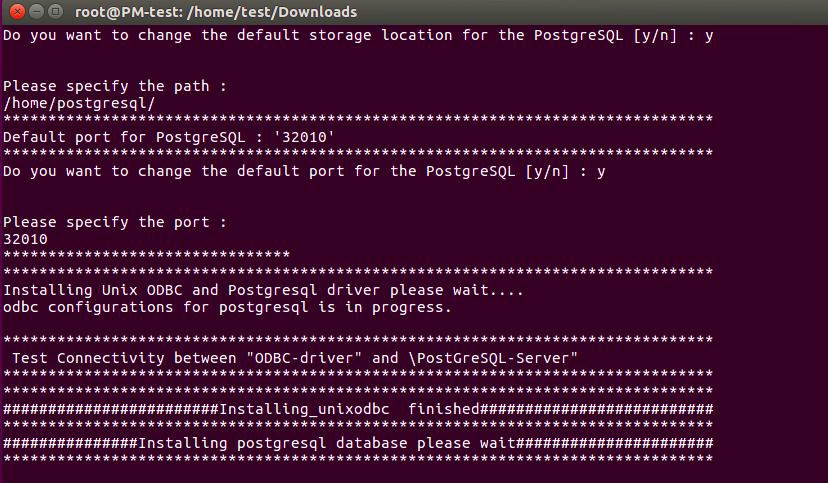The width and height of the screenshot is (828, 483).
Task: Click the quoted '32010' default port value
Action: pos(304,137)
